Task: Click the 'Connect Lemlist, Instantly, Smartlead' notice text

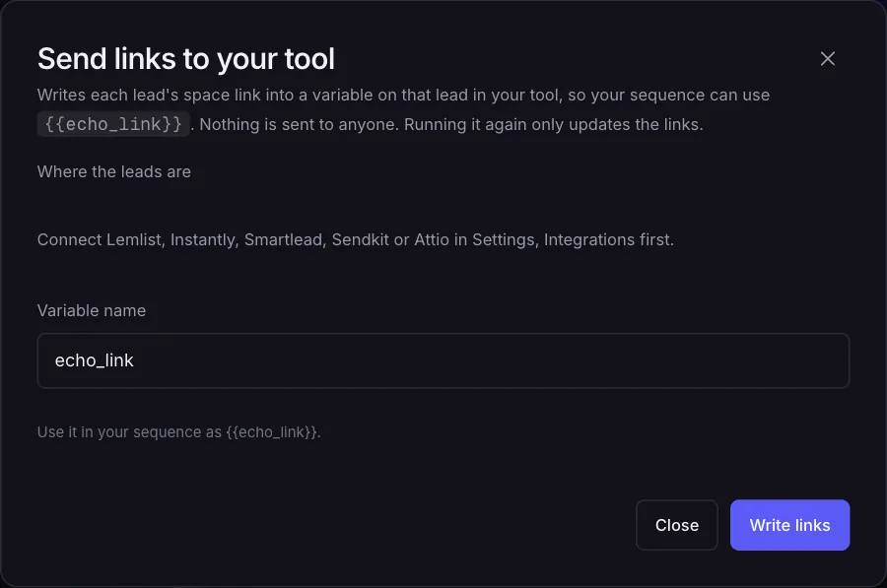Action: [x=355, y=239]
